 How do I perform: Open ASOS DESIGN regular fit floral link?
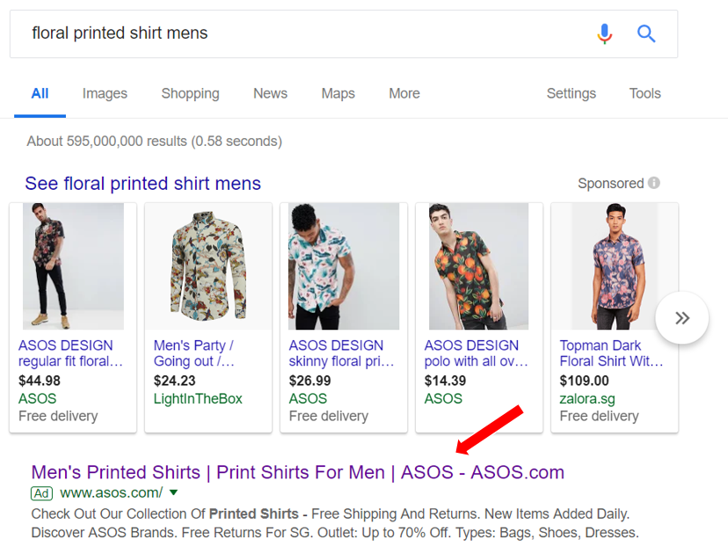70,353
